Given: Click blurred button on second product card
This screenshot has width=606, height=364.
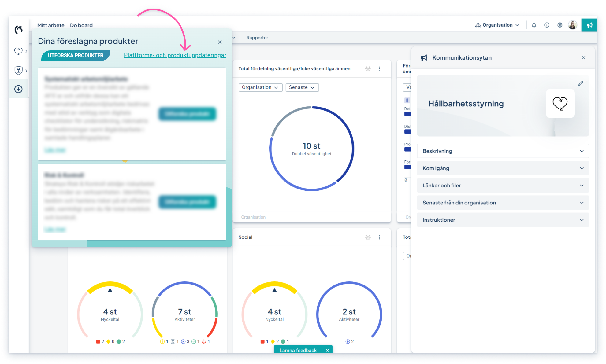Looking at the screenshot, I should pos(187,202).
